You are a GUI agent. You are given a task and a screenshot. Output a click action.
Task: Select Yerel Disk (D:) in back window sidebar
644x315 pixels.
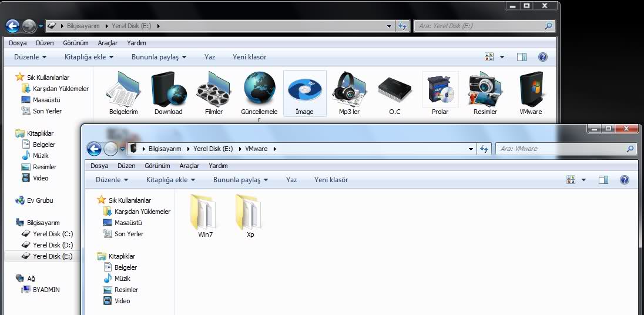[47, 245]
